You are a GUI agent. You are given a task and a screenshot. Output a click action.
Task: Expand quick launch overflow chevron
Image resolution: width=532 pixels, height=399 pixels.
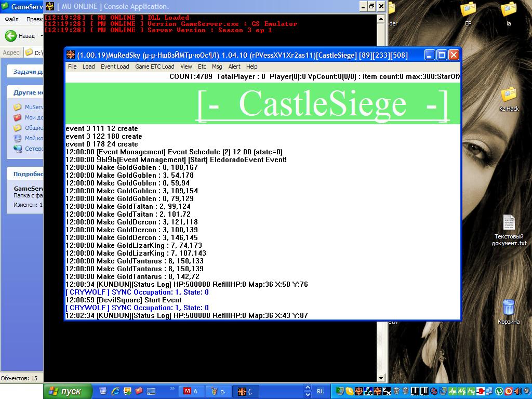172,389
